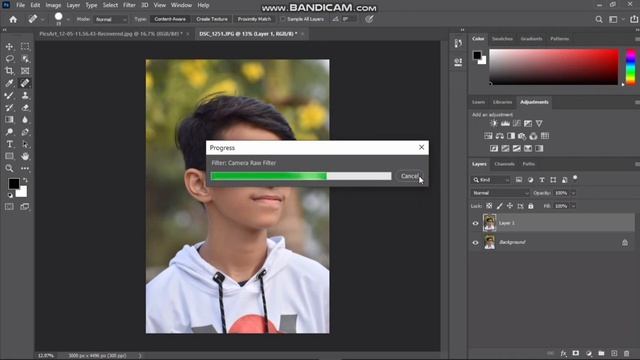640x360 pixels.
Task: Switch to the PicsArt document tab
Action: [x=111, y=34]
